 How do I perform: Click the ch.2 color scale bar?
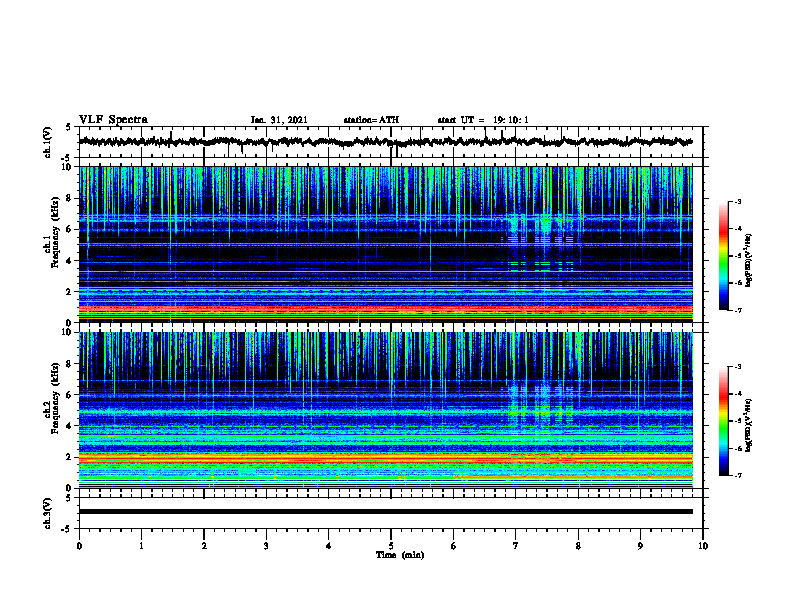723,421
